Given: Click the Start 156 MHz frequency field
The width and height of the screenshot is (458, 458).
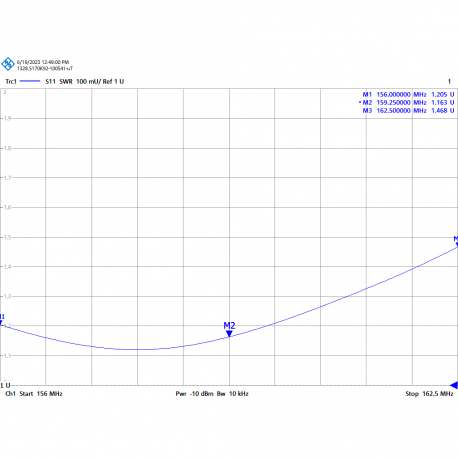Looking at the screenshot, I should [x=41, y=394].
